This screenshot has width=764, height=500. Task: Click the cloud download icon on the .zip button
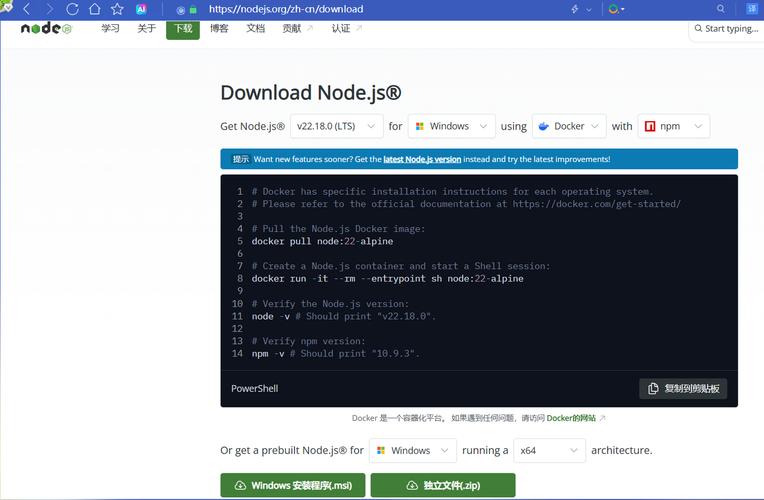point(412,485)
